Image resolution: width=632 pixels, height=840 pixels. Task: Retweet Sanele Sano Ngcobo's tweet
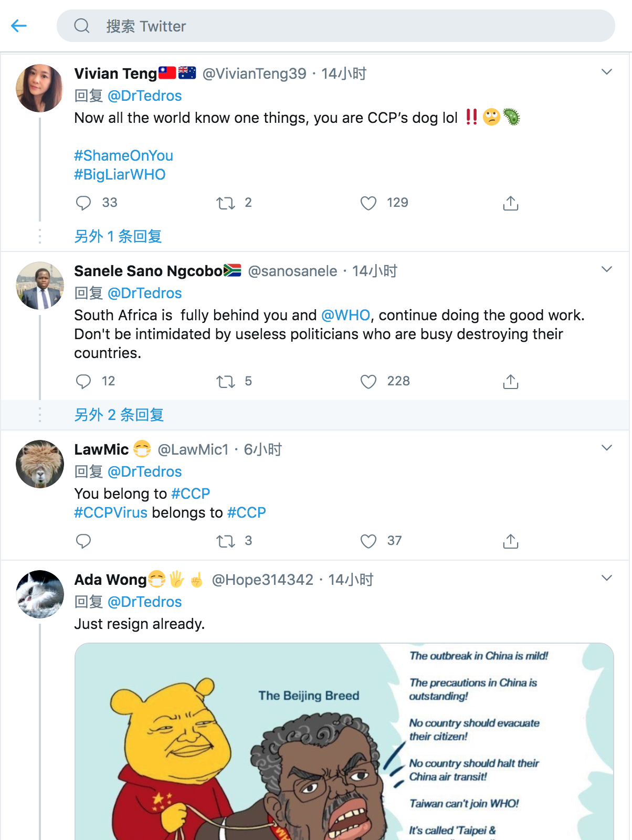[226, 382]
